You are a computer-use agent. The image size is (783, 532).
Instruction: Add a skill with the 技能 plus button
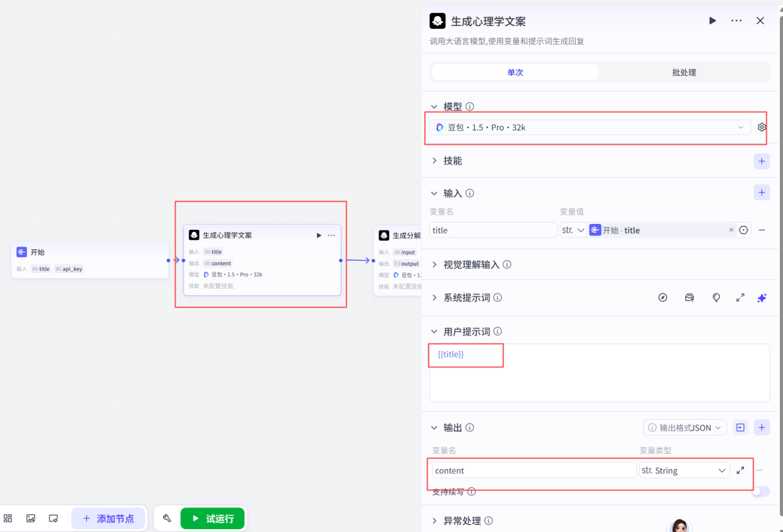point(761,161)
